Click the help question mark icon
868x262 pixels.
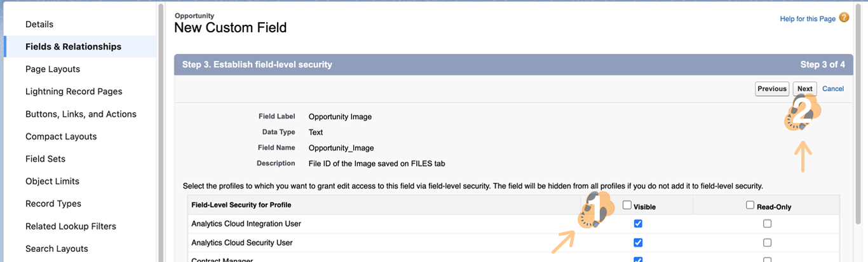pos(844,18)
